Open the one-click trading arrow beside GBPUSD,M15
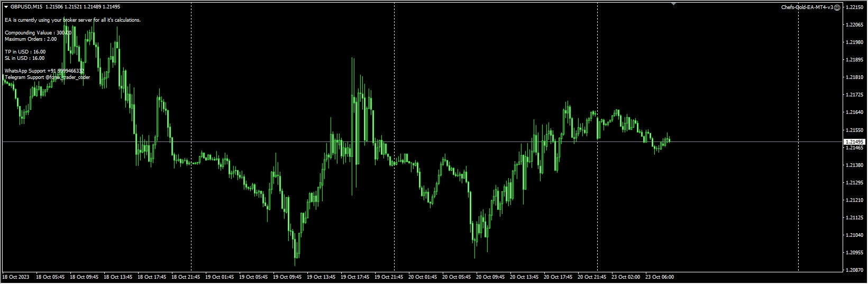This screenshot has width=868, height=284. 6,7
